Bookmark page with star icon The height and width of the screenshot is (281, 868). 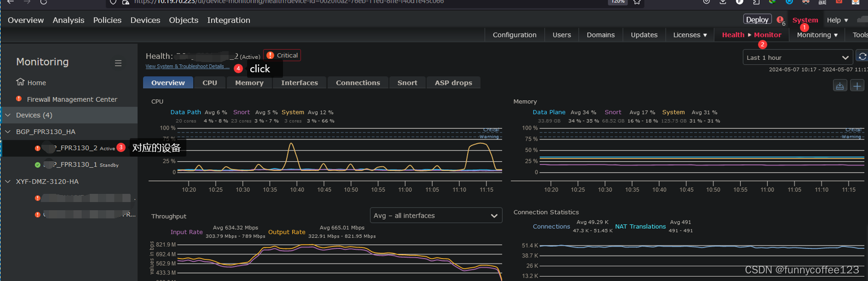[x=637, y=2]
